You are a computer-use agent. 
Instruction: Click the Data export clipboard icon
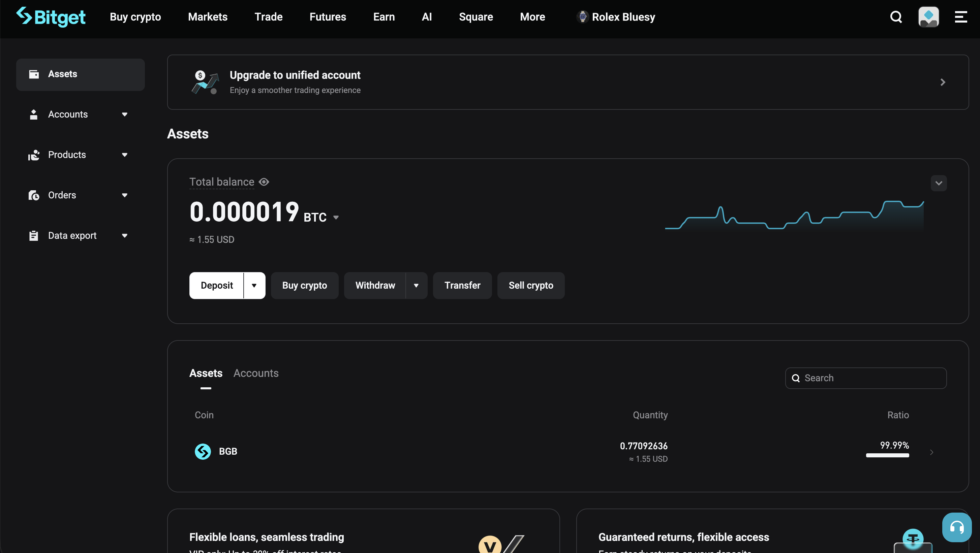pos(34,236)
